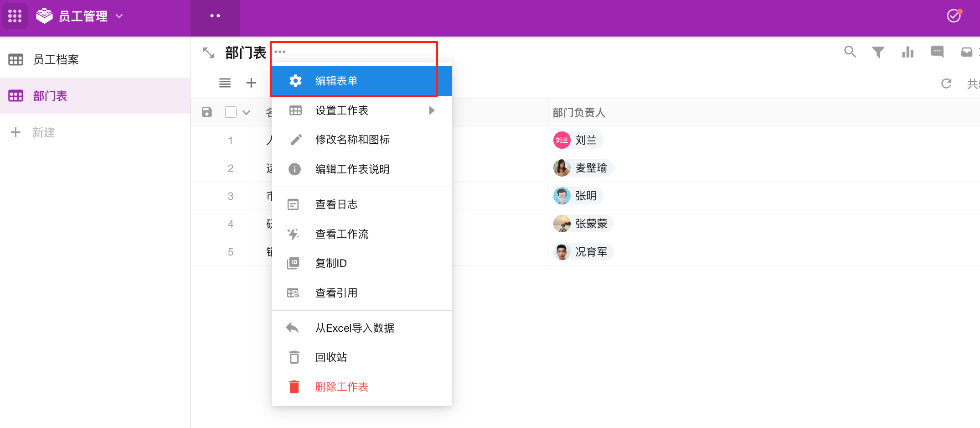
Task: Click the ID copy icon
Action: tap(293, 263)
